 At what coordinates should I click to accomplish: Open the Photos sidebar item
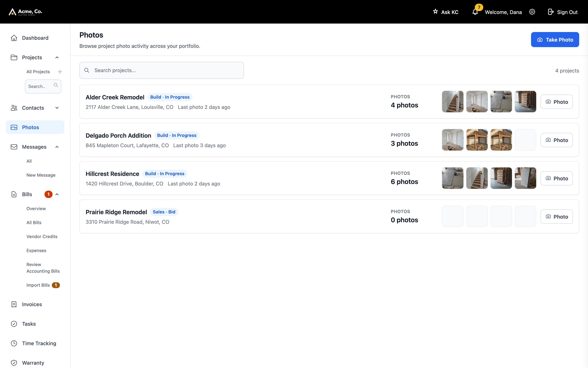(35, 127)
